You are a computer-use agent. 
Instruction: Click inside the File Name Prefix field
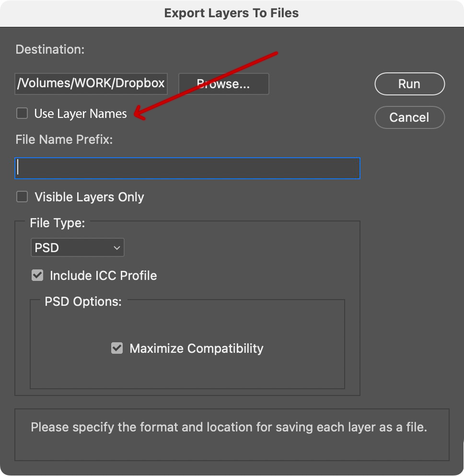187,168
